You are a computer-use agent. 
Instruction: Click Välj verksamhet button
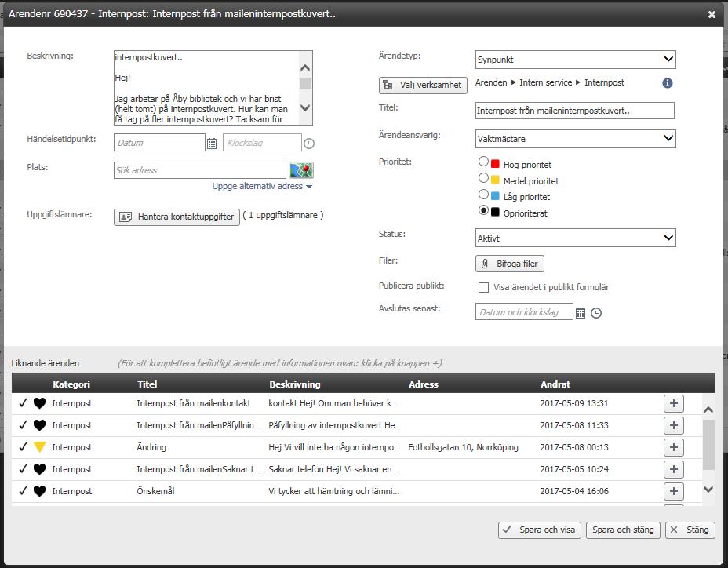[x=423, y=85]
